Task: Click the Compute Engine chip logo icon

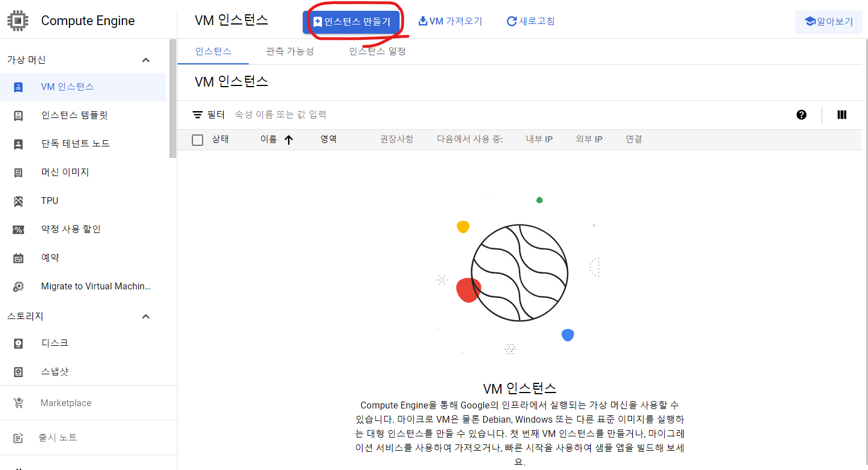Action: point(18,21)
